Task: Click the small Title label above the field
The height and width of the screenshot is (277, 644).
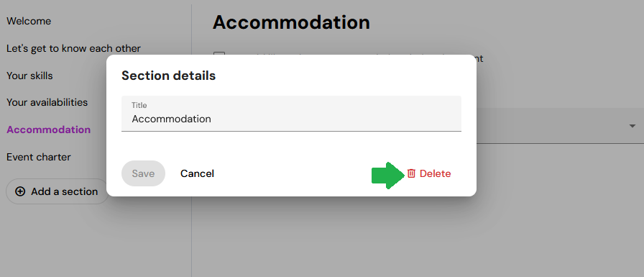Action: click(x=139, y=105)
